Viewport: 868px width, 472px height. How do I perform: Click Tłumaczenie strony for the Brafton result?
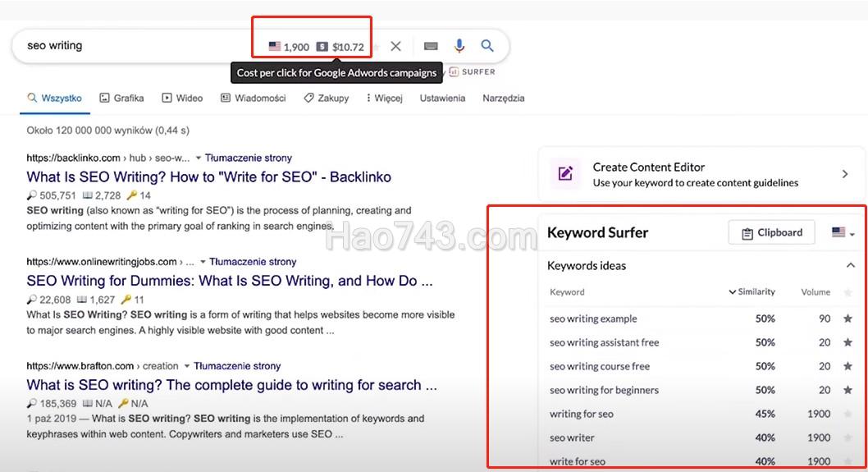[237, 366]
